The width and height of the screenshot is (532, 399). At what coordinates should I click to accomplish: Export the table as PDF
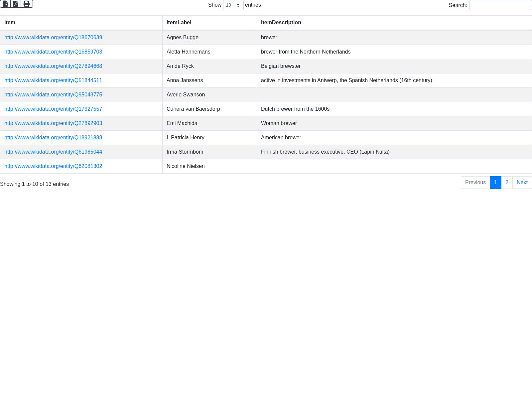(x=16, y=4)
